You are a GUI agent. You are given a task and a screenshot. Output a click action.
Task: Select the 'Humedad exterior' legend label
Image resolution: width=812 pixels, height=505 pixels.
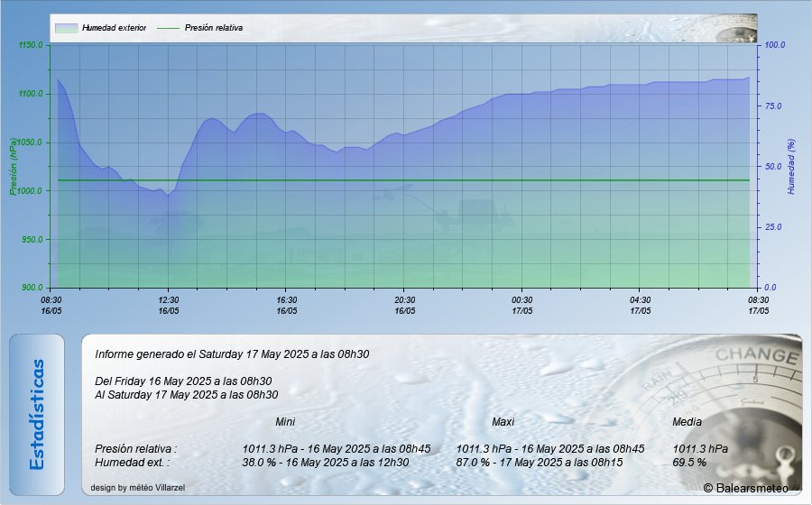(114, 28)
